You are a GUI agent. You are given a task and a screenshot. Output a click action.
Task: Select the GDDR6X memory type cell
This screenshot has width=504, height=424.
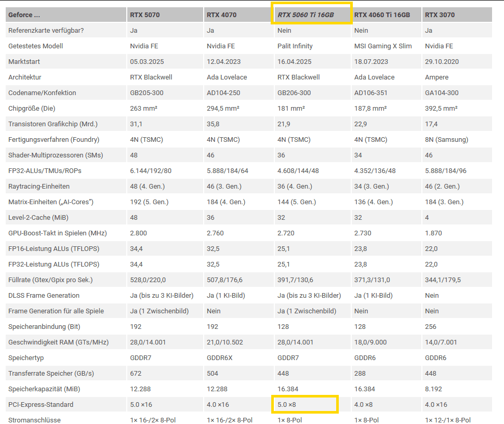219,358
